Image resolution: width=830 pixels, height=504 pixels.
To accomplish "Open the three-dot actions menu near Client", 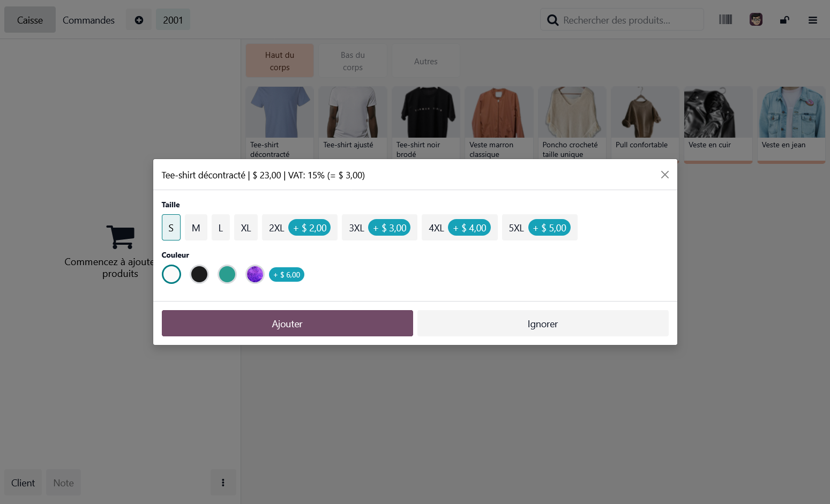I will click(223, 482).
